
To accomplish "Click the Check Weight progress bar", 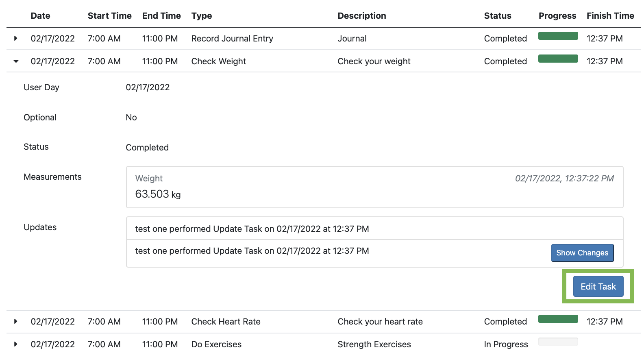I will [x=558, y=59].
